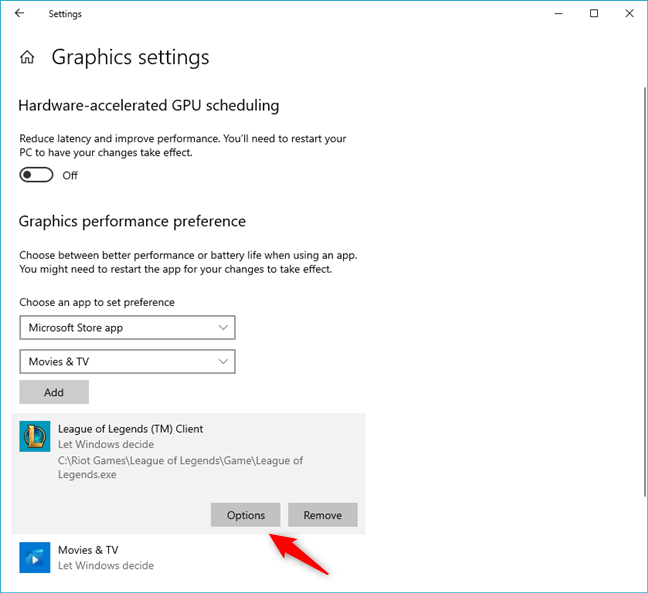This screenshot has height=593, width=648.
Task: Open the Microsoft Store app dropdown
Action: pos(127,328)
